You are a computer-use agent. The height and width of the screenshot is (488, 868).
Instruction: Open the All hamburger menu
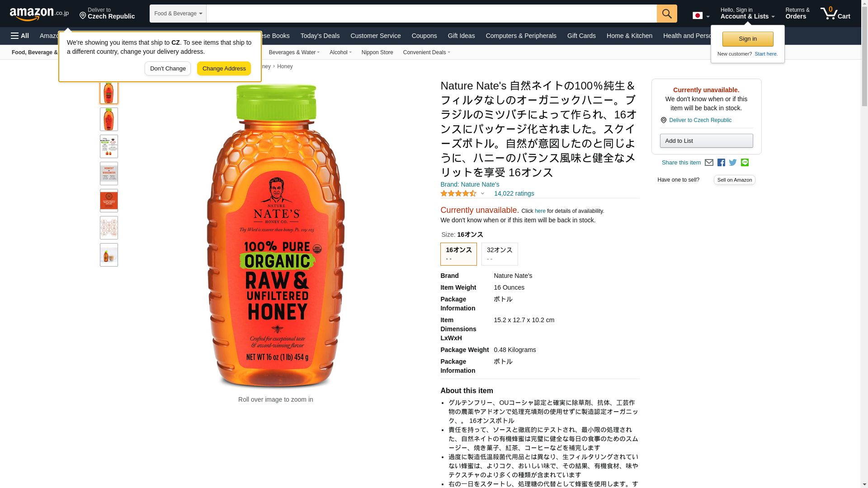pyautogui.click(x=20, y=36)
